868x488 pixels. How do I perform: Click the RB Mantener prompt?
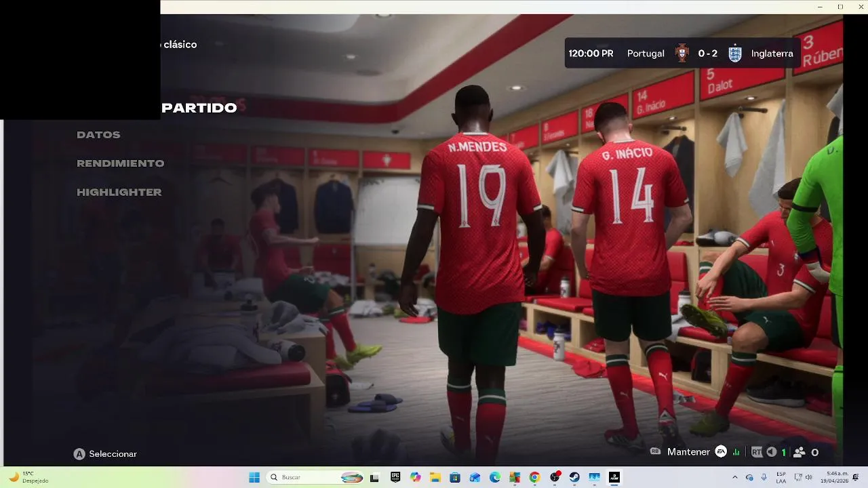(x=680, y=452)
